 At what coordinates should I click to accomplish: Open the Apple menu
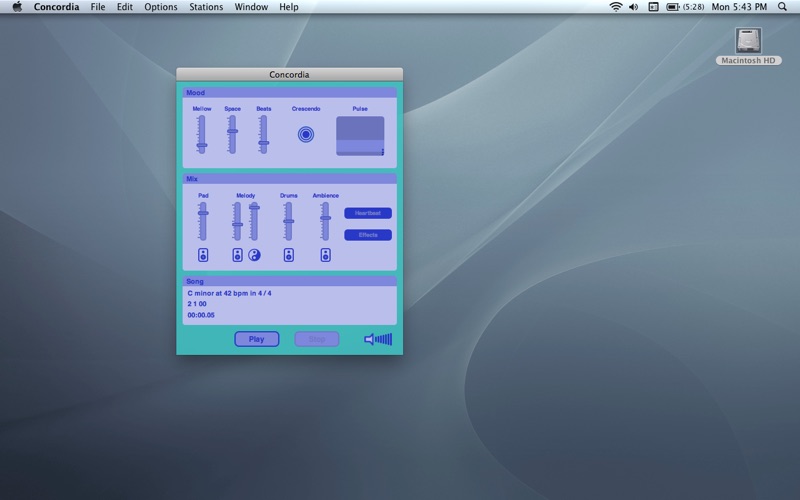pos(17,7)
